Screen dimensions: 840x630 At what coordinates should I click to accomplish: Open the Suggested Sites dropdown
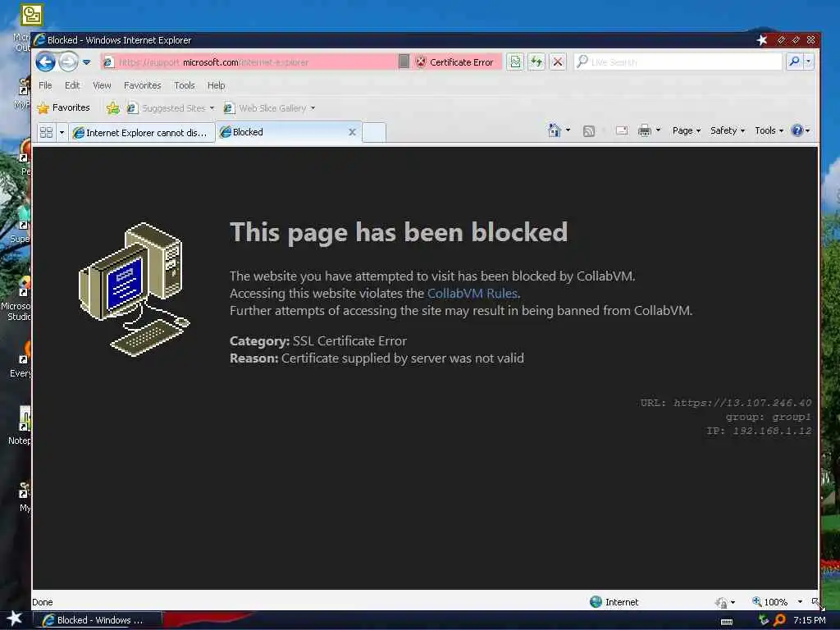(x=171, y=108)
